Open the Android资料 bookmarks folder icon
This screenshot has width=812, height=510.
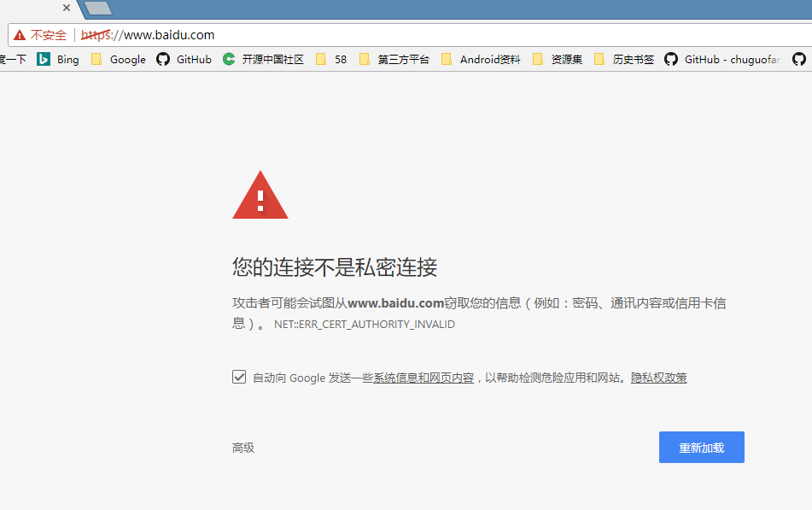point(447,60)
